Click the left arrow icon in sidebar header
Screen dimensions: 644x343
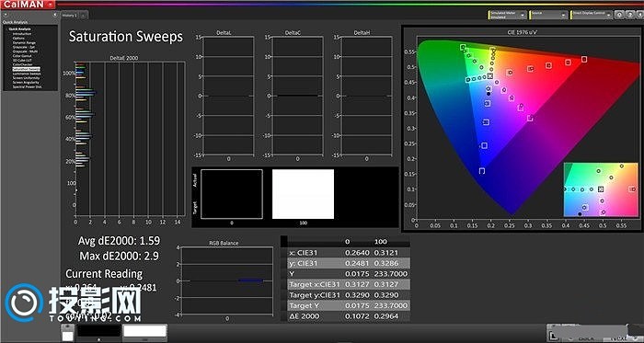point(5,15)
